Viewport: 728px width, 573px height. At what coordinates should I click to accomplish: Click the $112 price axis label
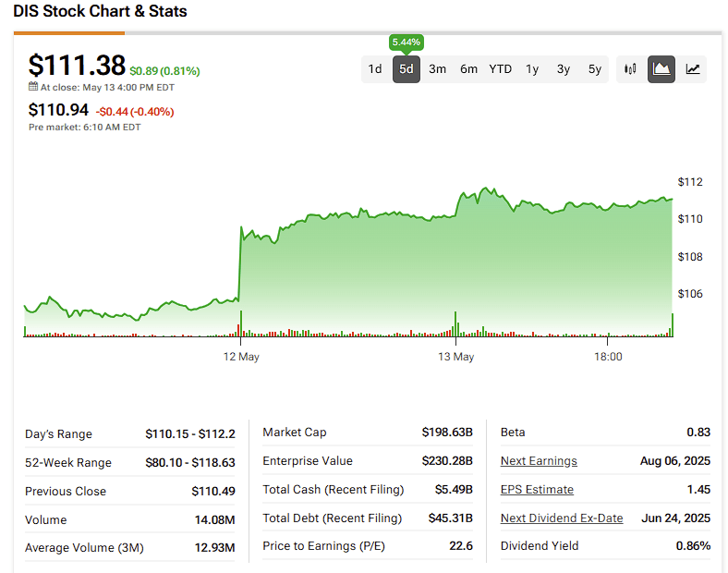690,182
